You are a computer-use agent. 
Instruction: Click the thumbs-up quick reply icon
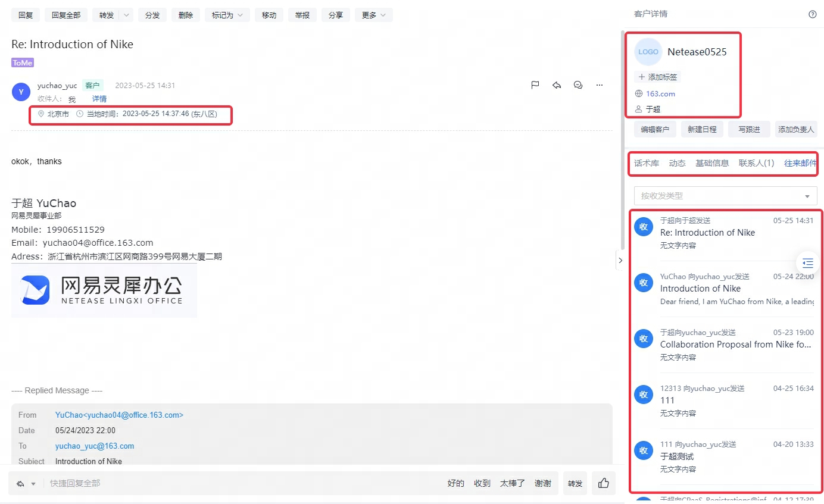click(604, 483)
